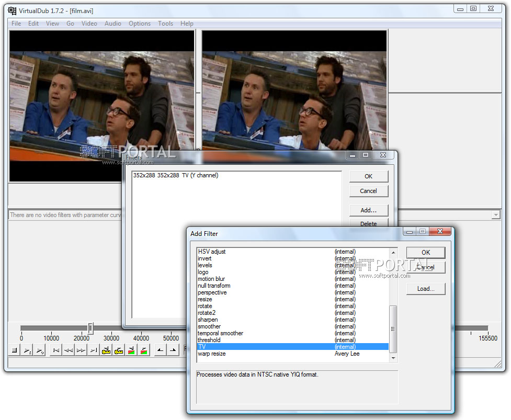The width and height of the screenshot is (511, 420).
Task: Open the Edit menu
Action: click(x=33, y=24)
